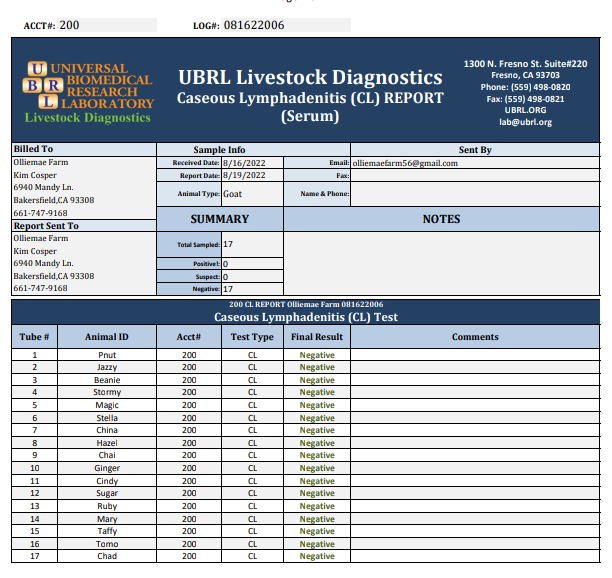Select animal ID Stella in the table
This screenshot has width=612, height=578.
[107, 418]
